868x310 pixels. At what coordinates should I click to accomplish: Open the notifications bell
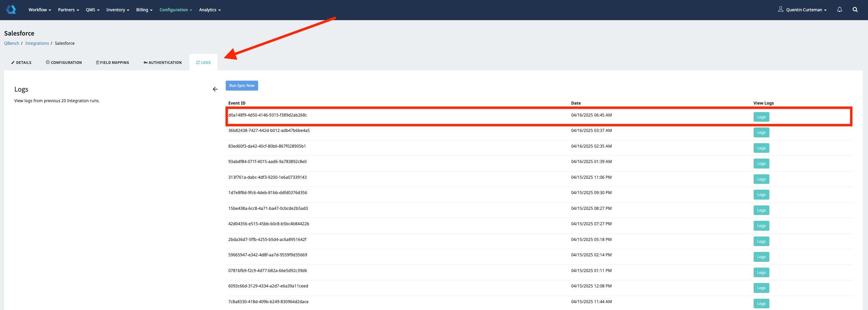(x=839, y=10)
